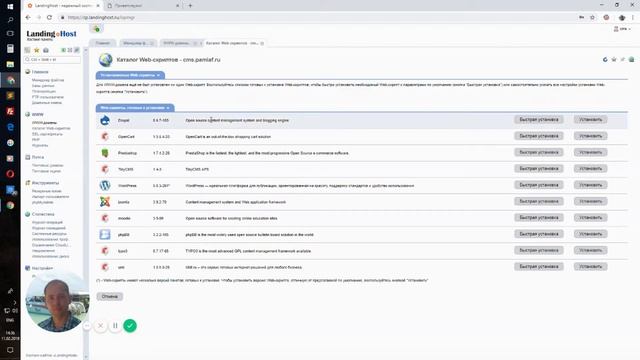The height and width of the screenshot is (360, 640).
Task: Click the moodle row icon
Action: click(105, 218)
